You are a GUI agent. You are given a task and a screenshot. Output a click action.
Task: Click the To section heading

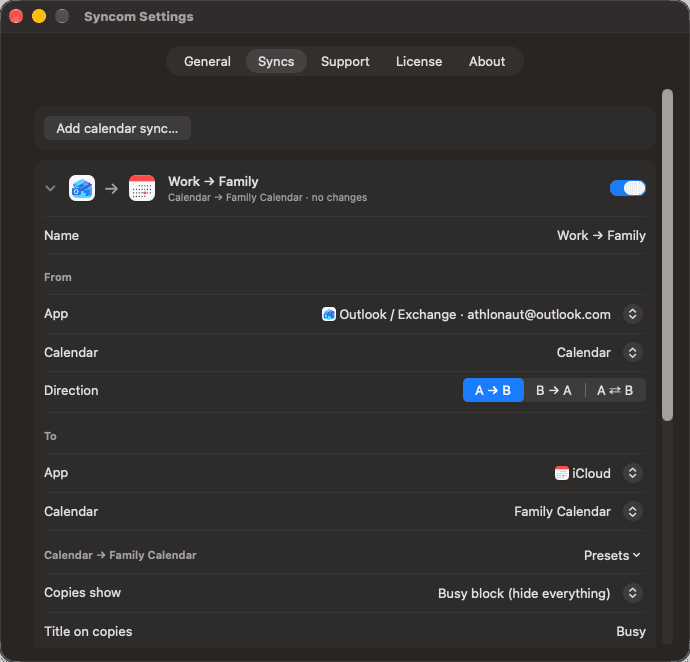[x=50, y=436]
